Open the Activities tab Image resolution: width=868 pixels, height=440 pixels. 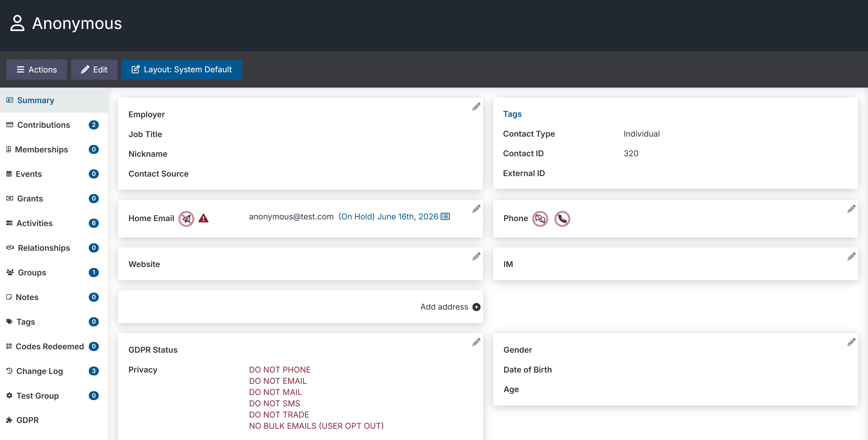point(54,223)
